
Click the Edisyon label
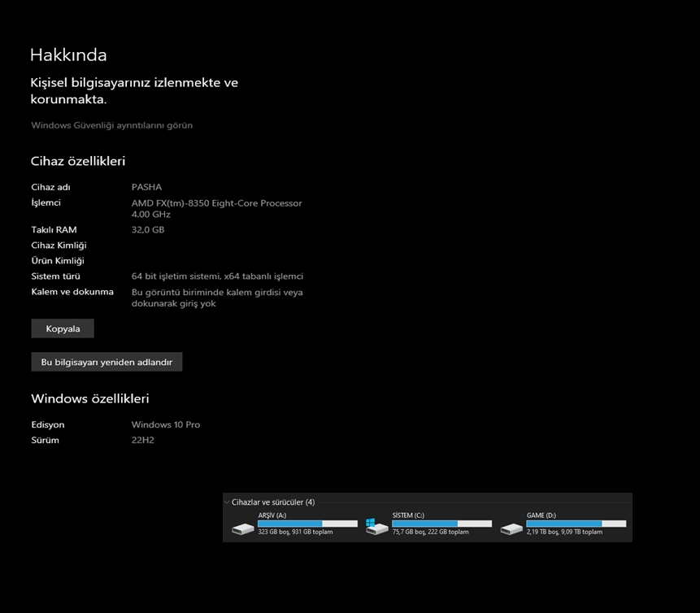click(48, 424)
